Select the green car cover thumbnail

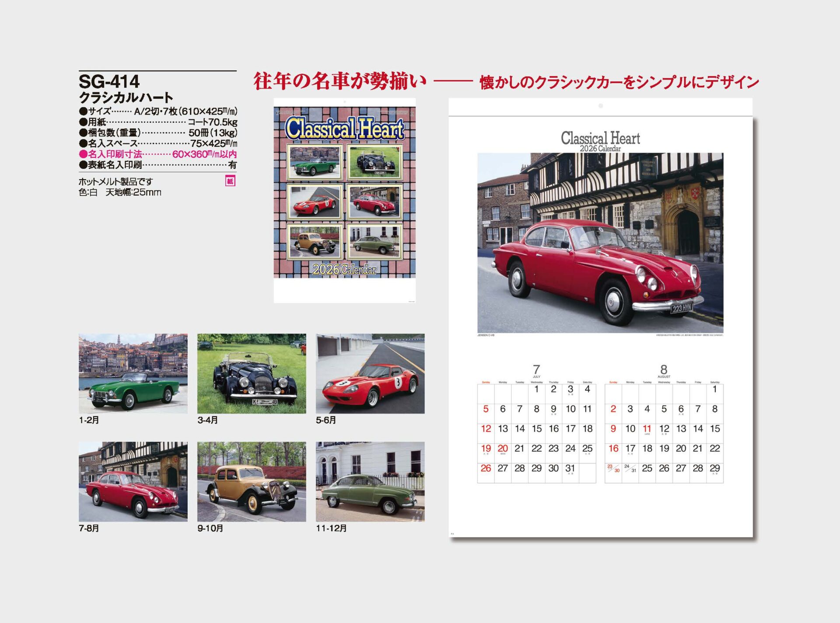point(315,162)
